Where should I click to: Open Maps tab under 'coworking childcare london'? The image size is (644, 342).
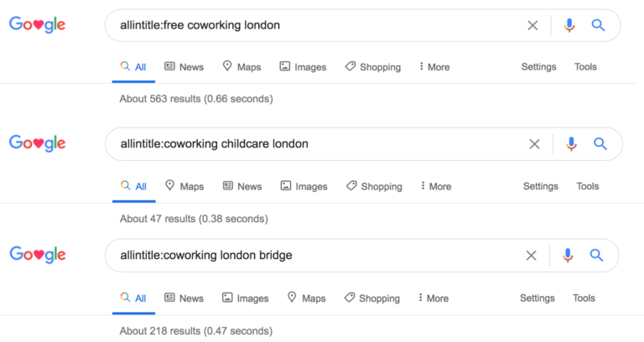tap(184, 186)
